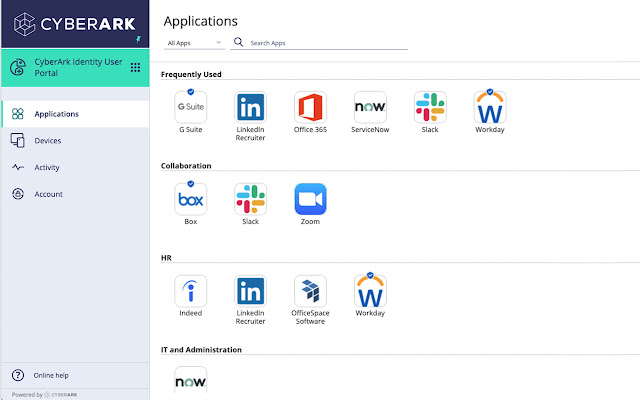Click the Account sidebar icon
The height and width of the screenshot is (400, 640).
[x=18, y=194]
